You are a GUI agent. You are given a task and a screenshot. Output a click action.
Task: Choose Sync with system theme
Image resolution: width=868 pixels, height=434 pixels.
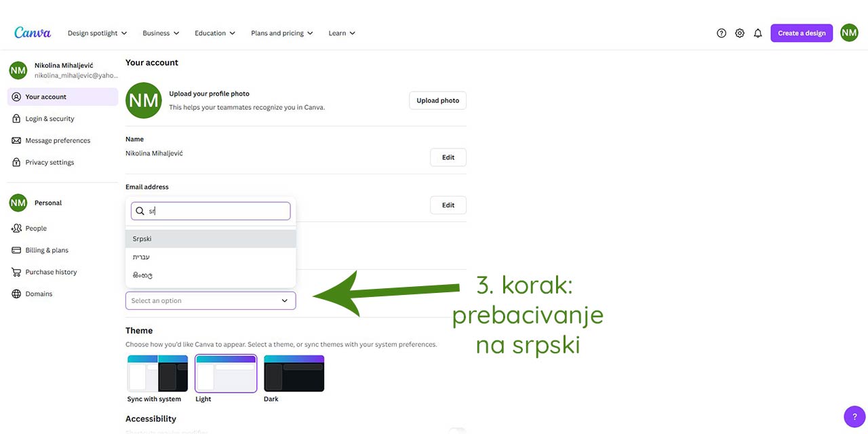[157, 373]
